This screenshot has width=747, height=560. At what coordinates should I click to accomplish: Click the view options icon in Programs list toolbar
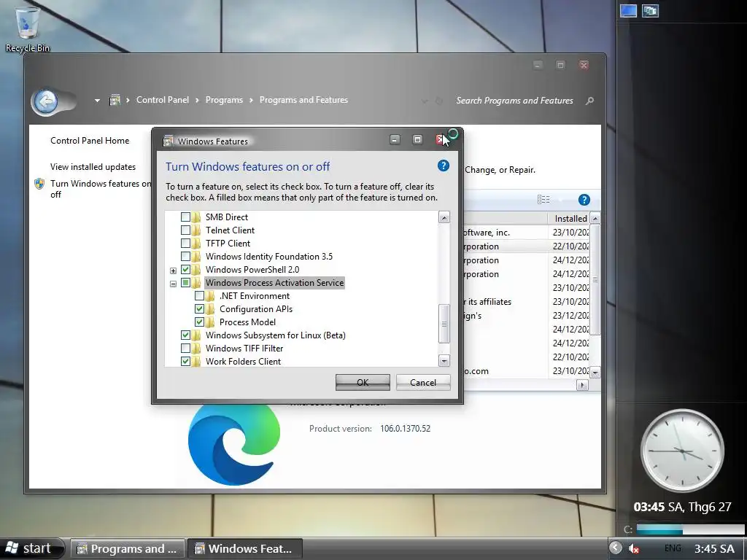pyautogui.click(x=543, y=200)
